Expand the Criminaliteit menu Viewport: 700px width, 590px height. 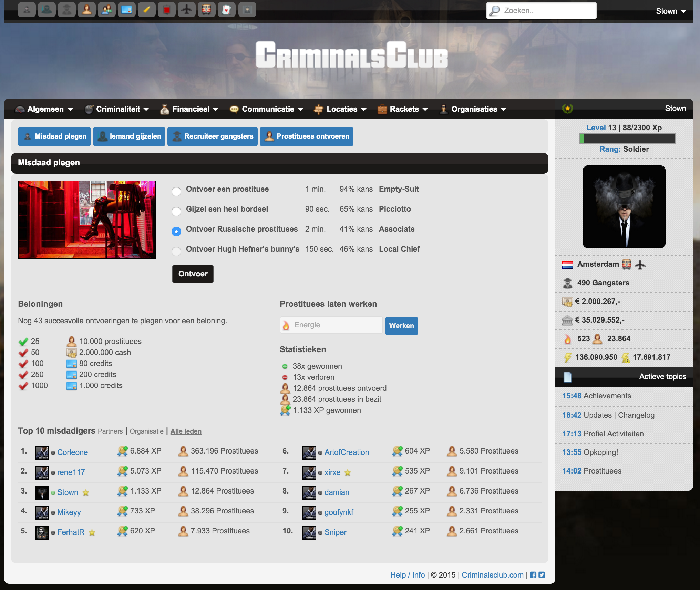point(117,109)
